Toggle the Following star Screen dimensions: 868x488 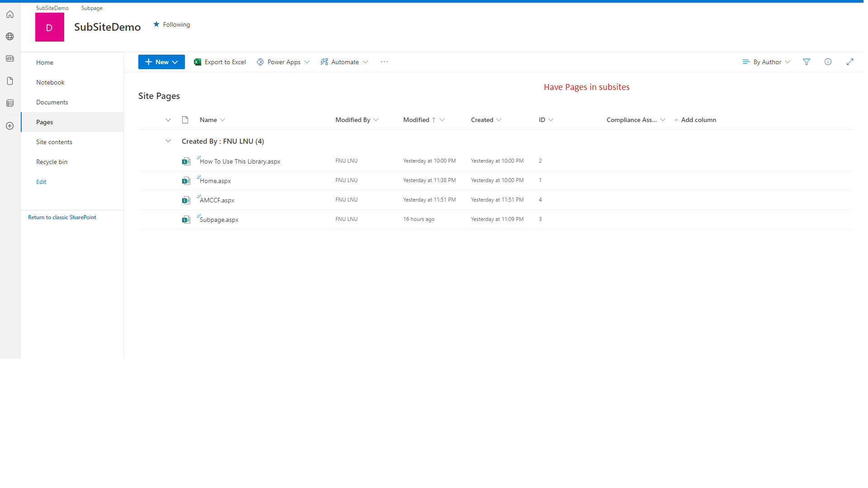pos(156,24)
